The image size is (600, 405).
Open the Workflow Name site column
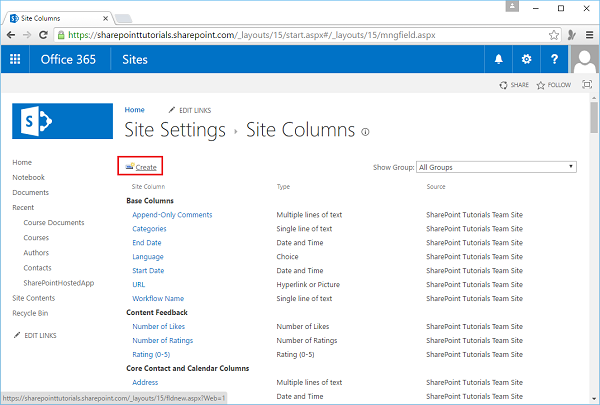(158, 298)
